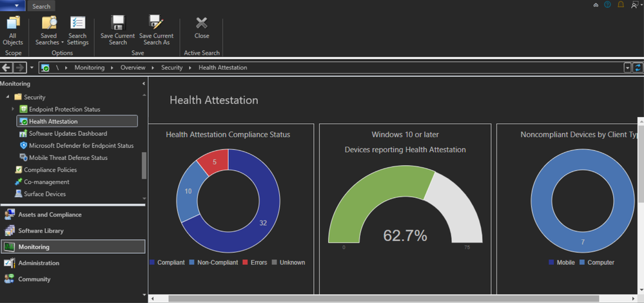Open the Saved Searches menu
This screenshot has width=644, height=303.
(49, 31)
